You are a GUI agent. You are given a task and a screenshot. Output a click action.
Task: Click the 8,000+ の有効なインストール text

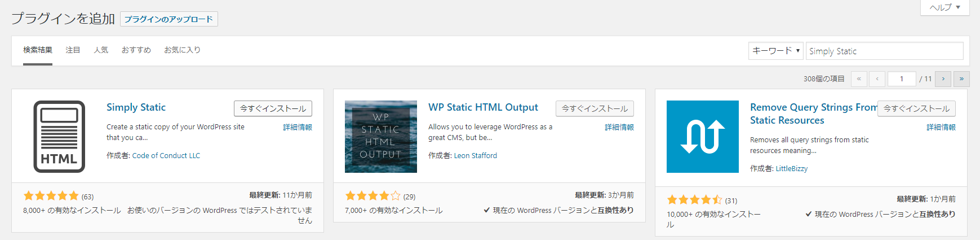click(72, 211)
